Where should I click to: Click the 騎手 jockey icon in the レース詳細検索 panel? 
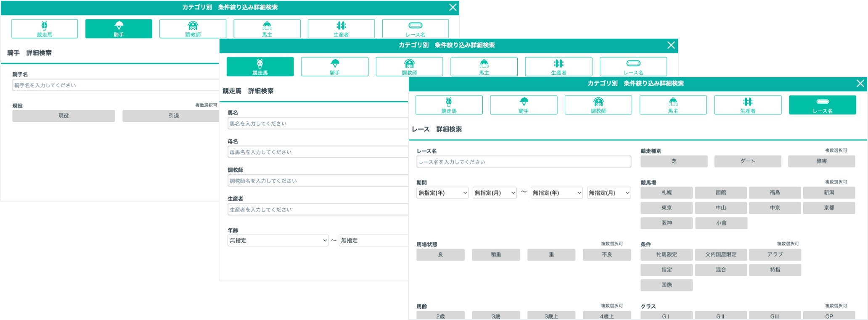coord(524,105)
